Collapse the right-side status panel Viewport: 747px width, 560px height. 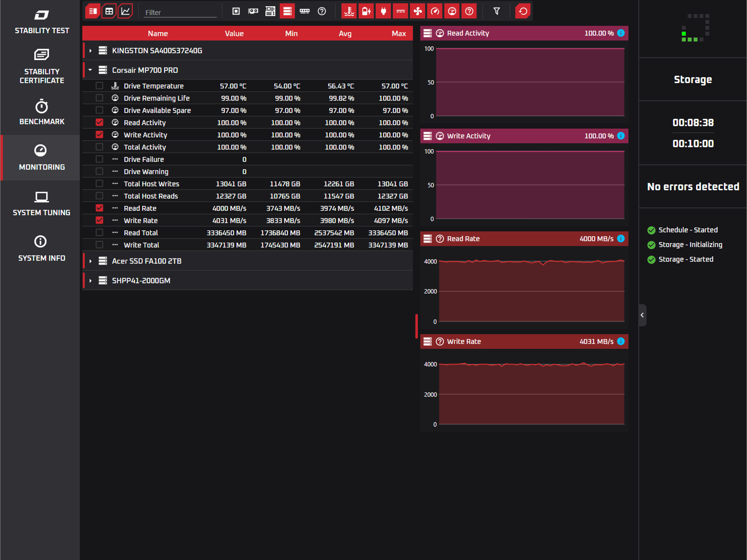pyautogui.click(x=642, y=315)
